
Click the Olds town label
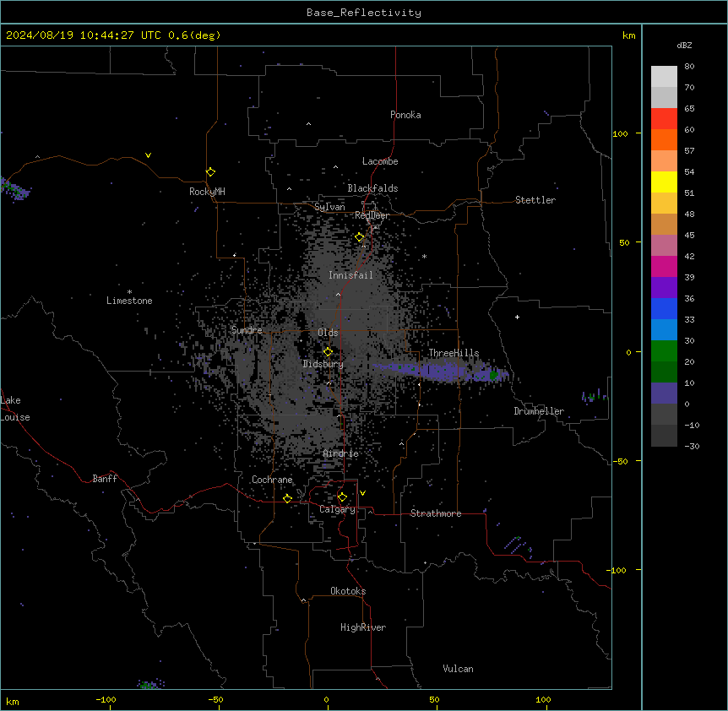328,333
